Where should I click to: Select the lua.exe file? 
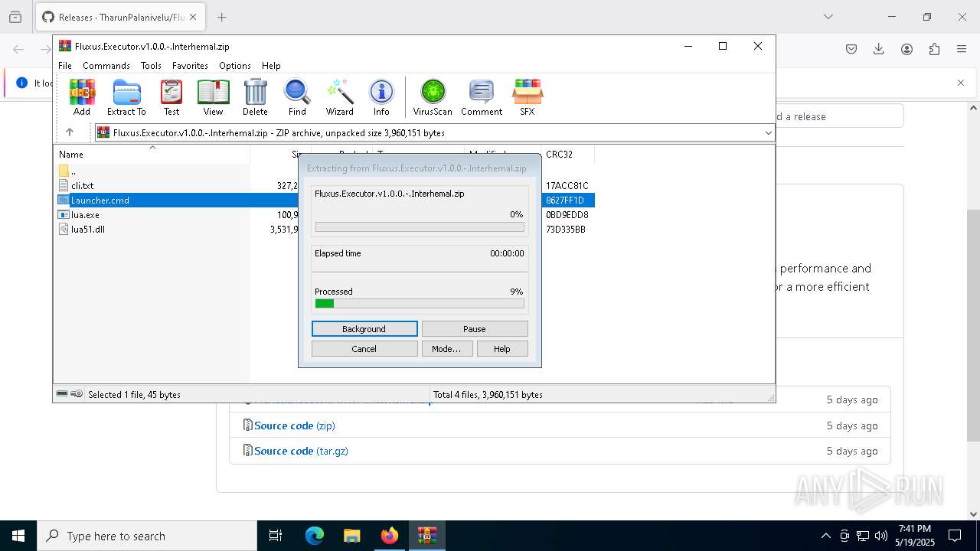click(85, 215)
